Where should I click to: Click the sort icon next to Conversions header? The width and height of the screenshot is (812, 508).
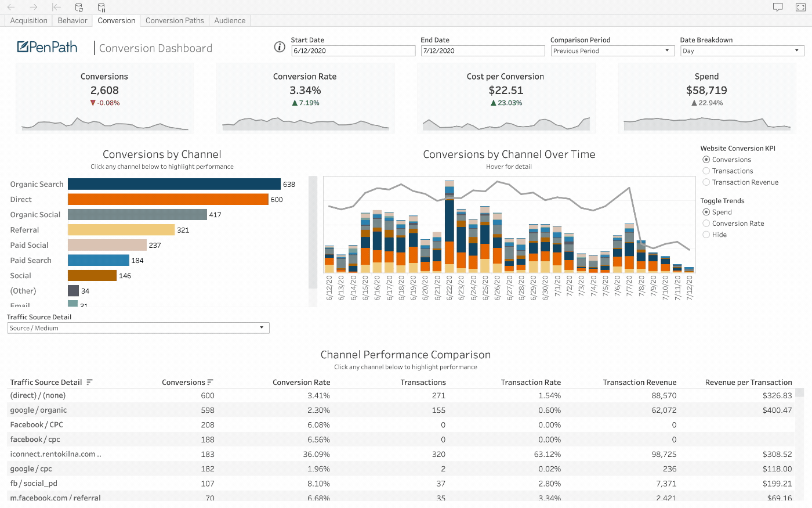[x=210, y=382]
